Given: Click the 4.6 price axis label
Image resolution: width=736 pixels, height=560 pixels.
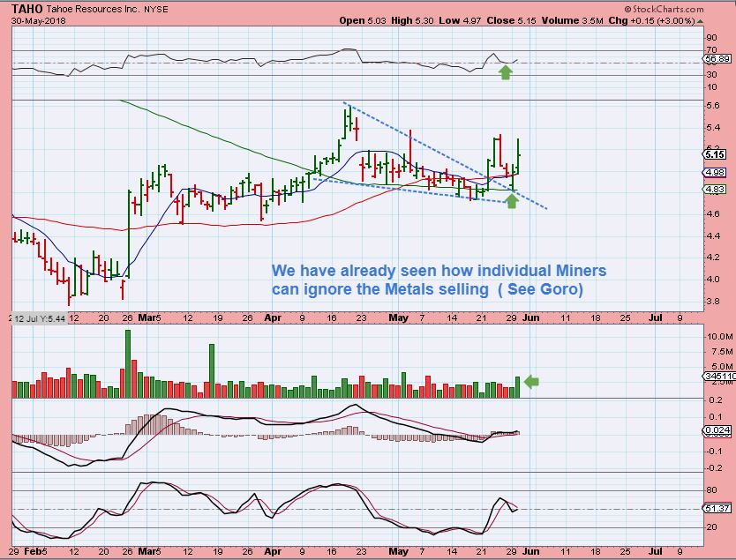Looking at the screenshot, I should (712, 214).
